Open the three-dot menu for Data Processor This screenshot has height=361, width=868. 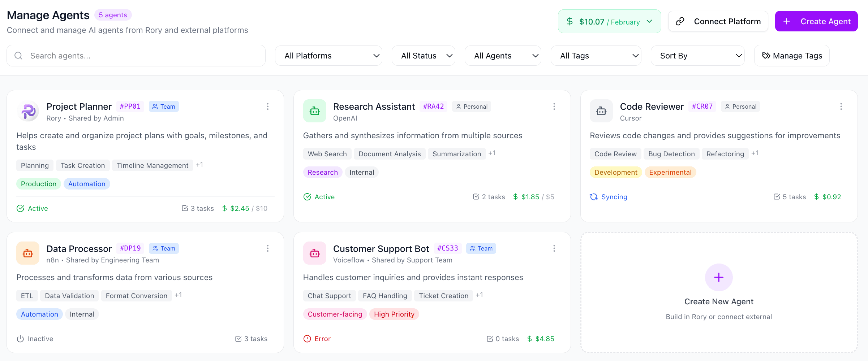tap(268, 248)
